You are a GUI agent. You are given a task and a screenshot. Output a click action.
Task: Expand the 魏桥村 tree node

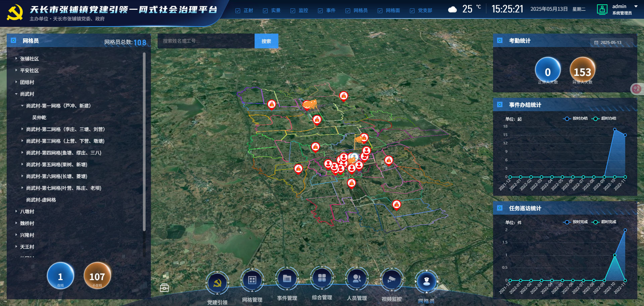coord(16,223)
